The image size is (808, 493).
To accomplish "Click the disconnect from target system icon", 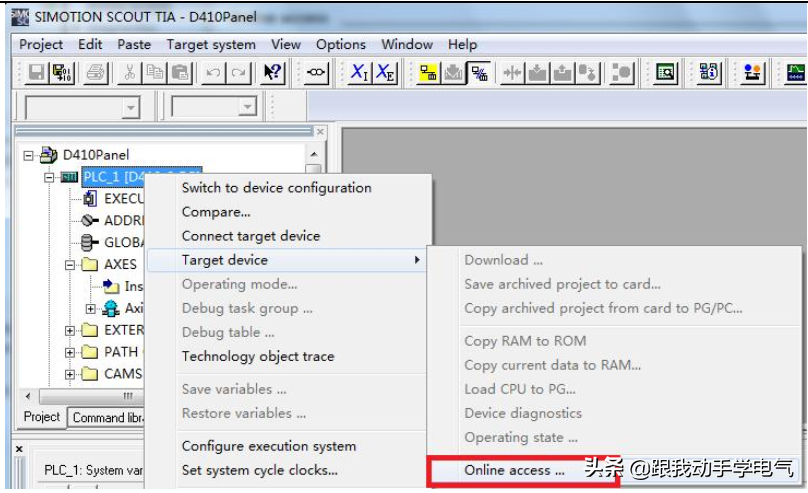I will [x=478, y=72].
